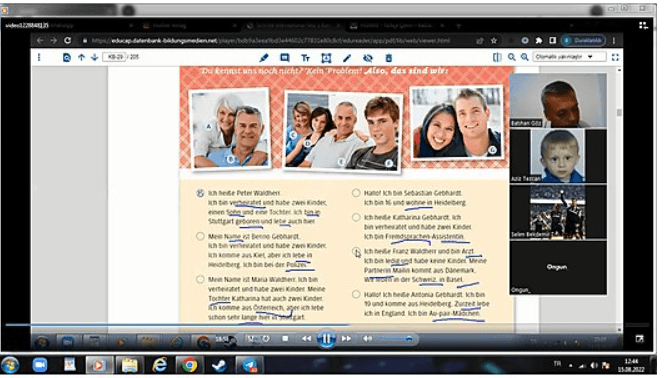Select the freehand pen drawing tool
The image size is (664, 378).
point(347,58)
